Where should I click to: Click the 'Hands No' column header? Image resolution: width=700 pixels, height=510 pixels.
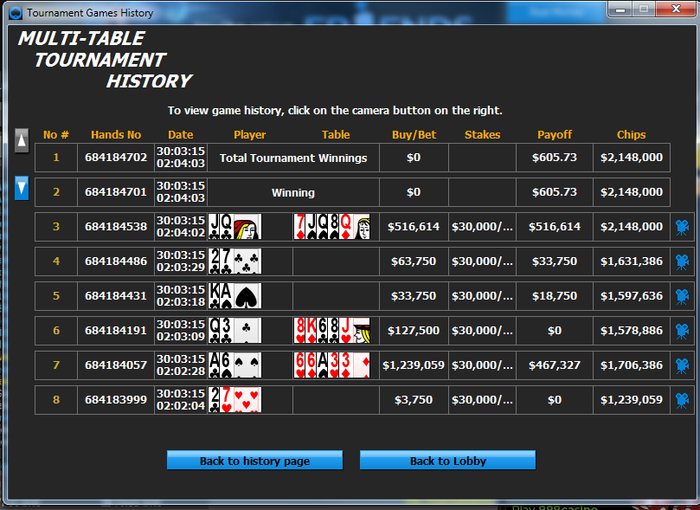point(116,135)
